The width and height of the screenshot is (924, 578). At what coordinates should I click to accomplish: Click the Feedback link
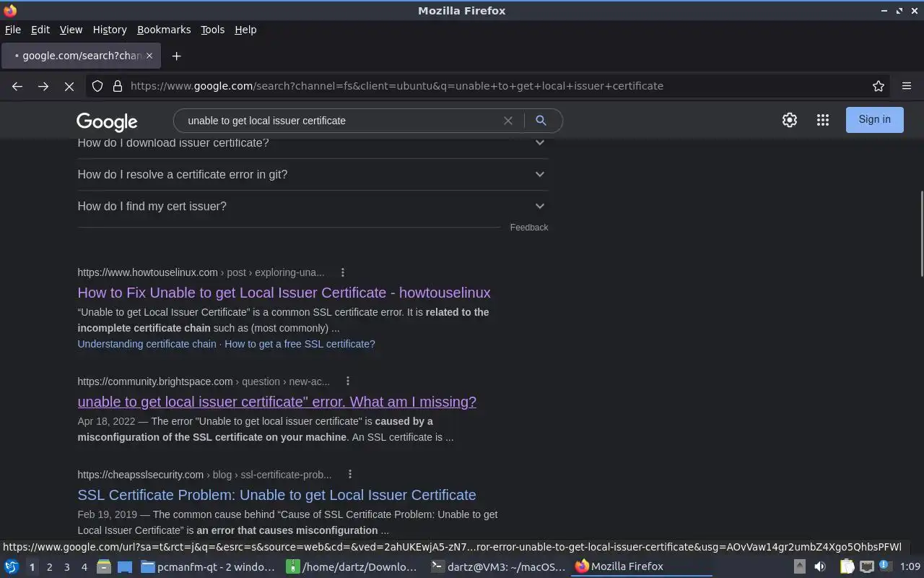tap(529, 228)
